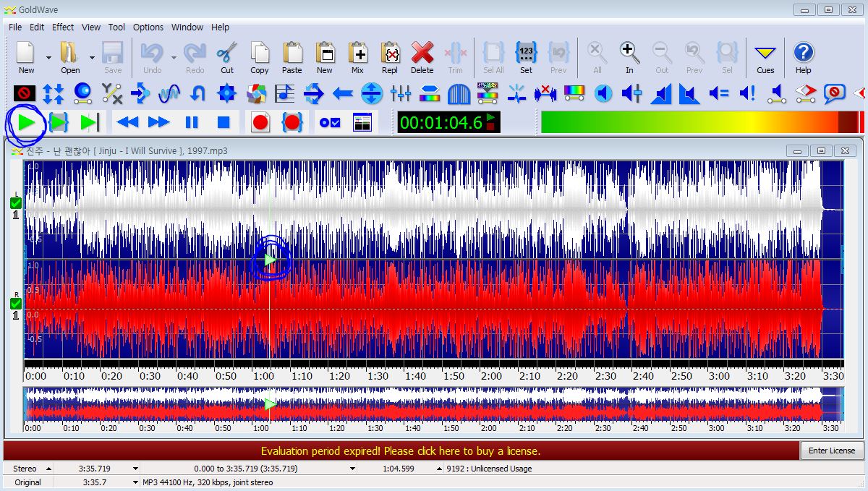Image resolution: width=868 pixels, height=491 pixels.
Task: Click the control window layout icon
Action: [x=362, y=122]
